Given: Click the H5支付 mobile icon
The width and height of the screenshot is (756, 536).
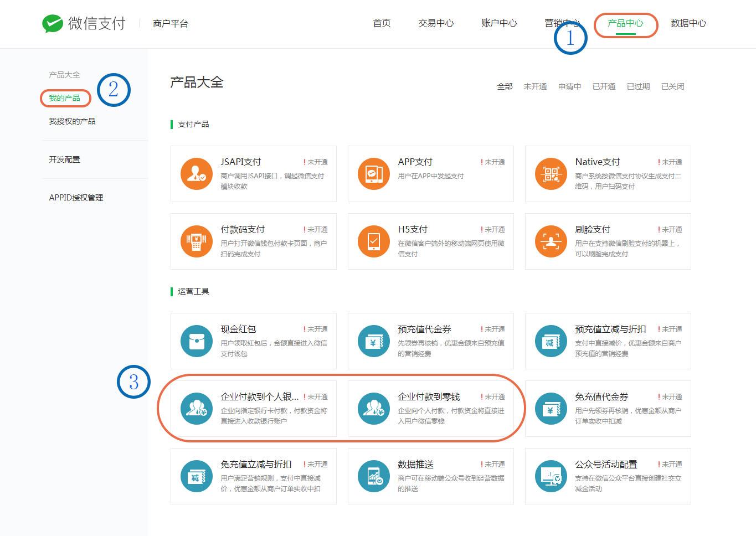Looking at the screenshot, I should [x=374, y=241].
